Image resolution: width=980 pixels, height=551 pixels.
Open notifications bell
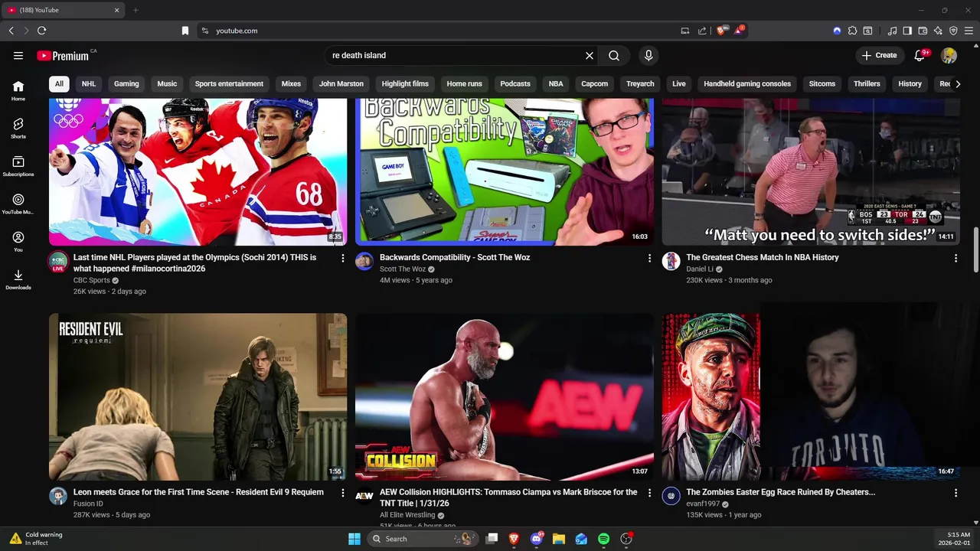[921, 55]
